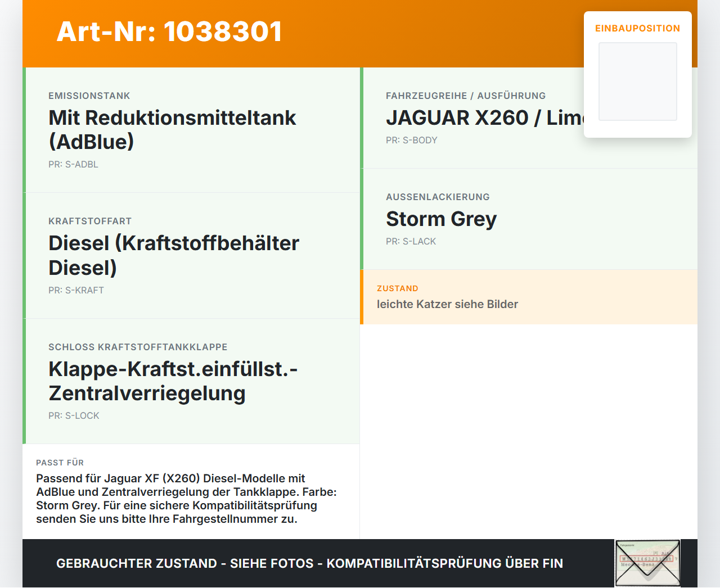Select Diesel (Kraftstoffbehälter Diesel) value
The image size is (720, 588).
[174, 255]
